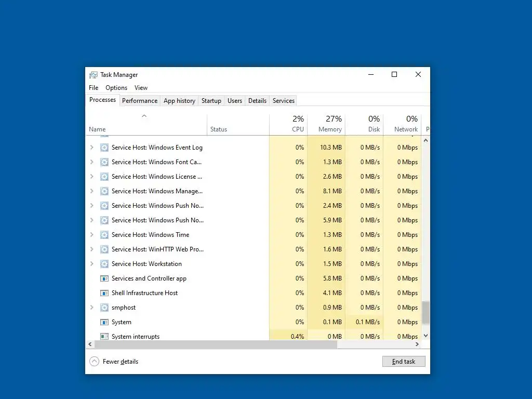Open the View menu
Image resolution: width=532 pixels, height=399 pixels.
coord(141,88)
